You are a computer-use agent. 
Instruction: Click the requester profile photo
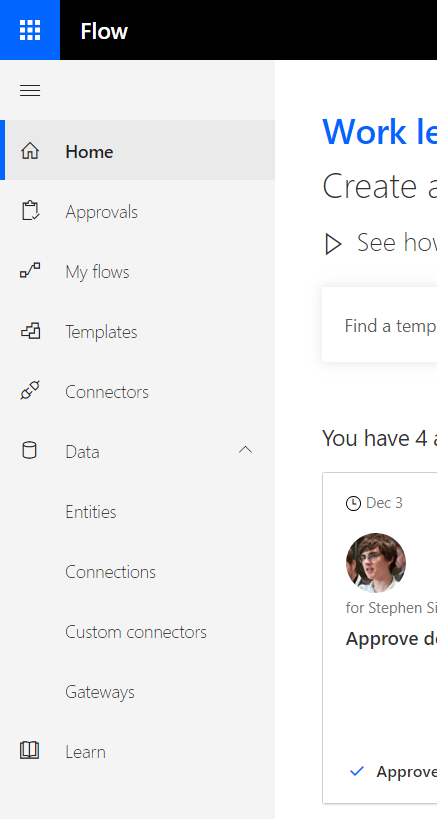[375, 563]
